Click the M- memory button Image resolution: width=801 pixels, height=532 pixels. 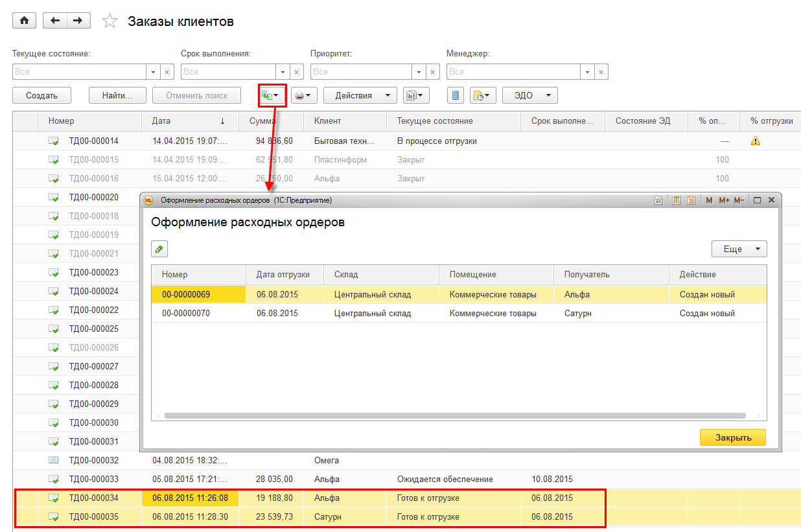739,200
